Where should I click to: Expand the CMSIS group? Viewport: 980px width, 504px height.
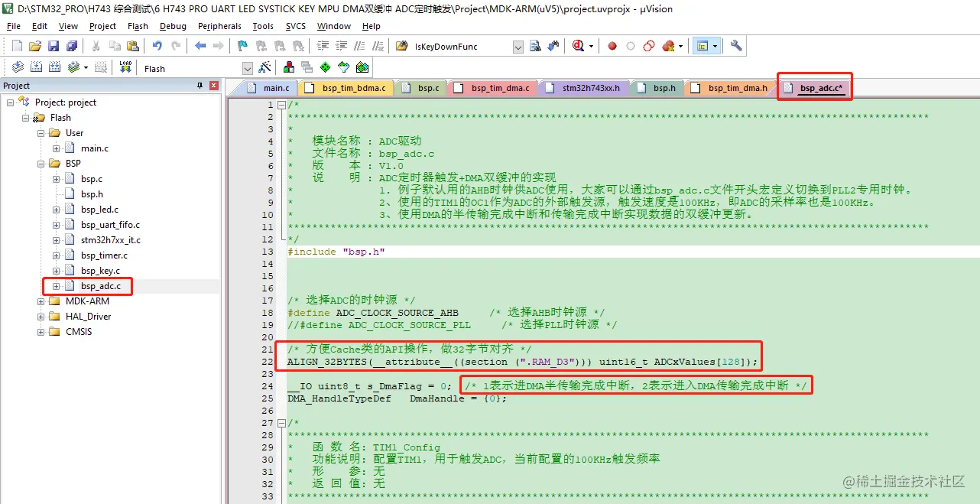pyautogui.click(x=41, y=332)
